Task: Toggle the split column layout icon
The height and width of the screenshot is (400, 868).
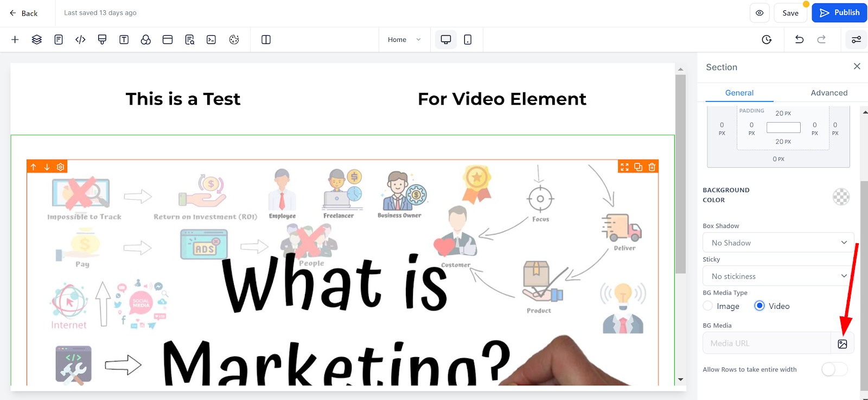Action: 266,40
